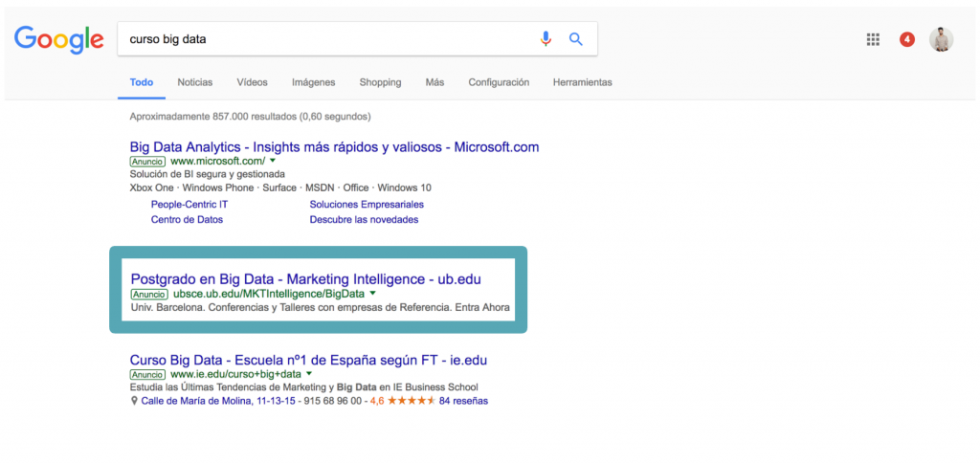Click the star rating in IE result
Image resolution: width=980 pixels, height=463 pixels.
[x=412, y=401]
